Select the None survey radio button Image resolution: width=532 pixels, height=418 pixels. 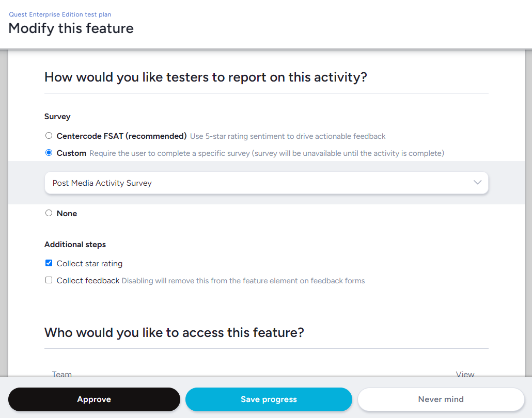coord(49,213)
